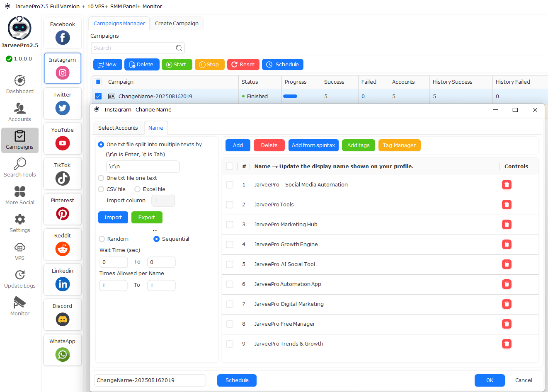Open Settings in the sidebar
Image resolution: width=548 pixels, height=392 pixels.
point(20,223)
